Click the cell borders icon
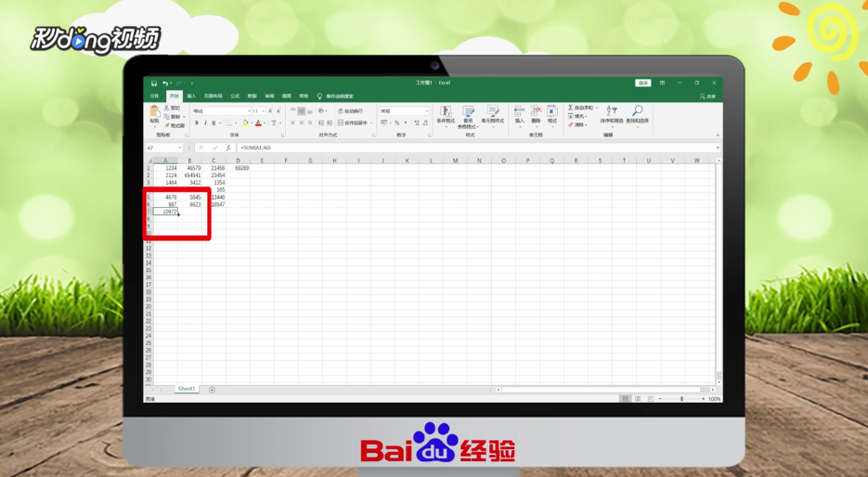Screen dimensions: 868x477 (x=229, y=122)
